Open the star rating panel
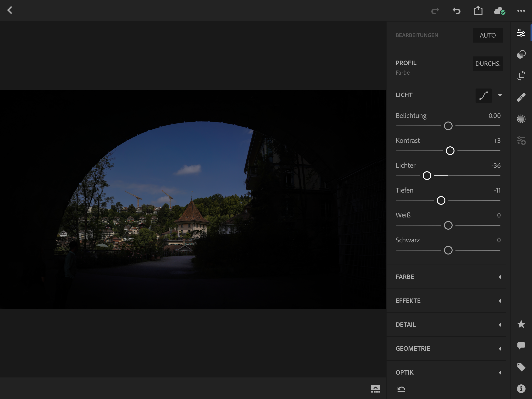This screenshot has height=399, width=532. (x=521, y=324)
